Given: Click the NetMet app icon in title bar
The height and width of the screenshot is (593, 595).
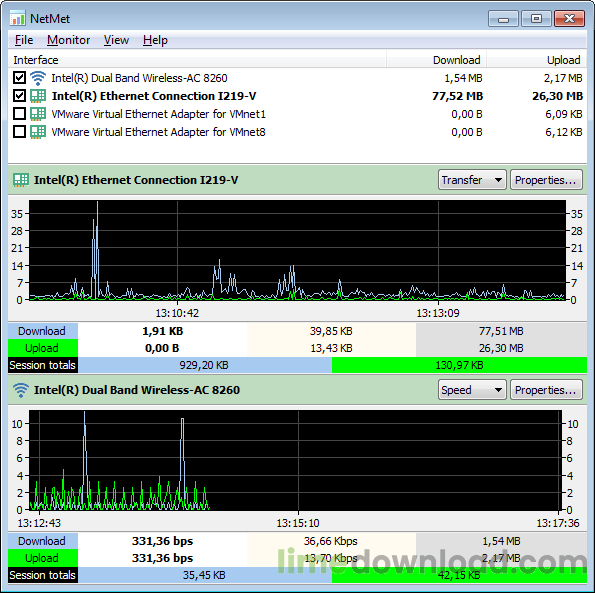Looking at the screenshot, I should coord(17,18).
